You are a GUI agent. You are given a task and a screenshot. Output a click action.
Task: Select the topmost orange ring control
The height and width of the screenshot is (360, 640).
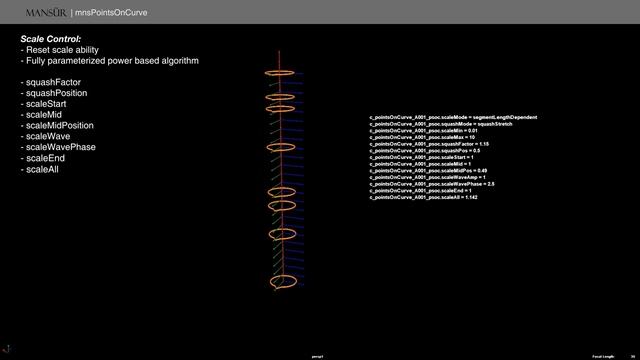279,73
